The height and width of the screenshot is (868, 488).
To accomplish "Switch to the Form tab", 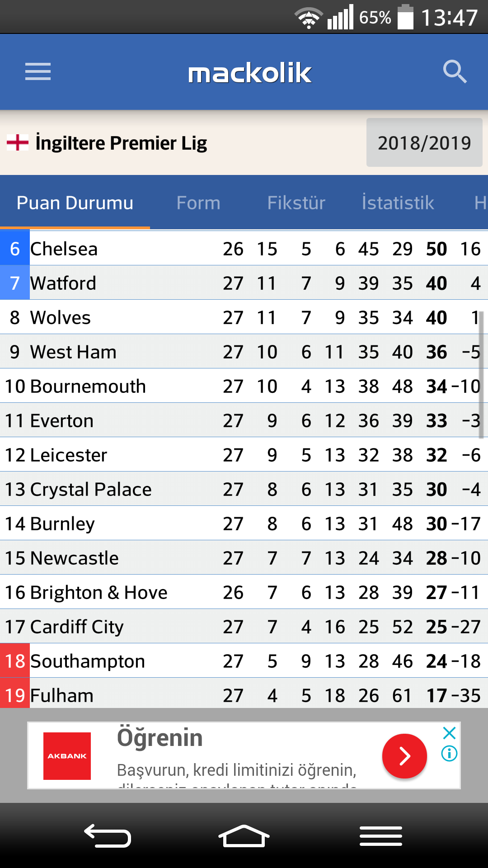I will 198,203.
